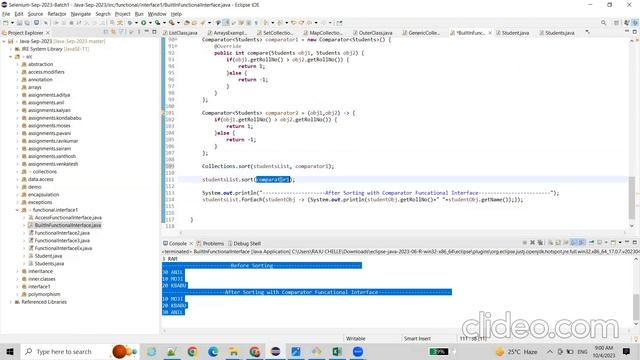Click the Search magnifier icon at the toolbar's right end
This screenshot has height=360, width=640.
pos(603,23)
